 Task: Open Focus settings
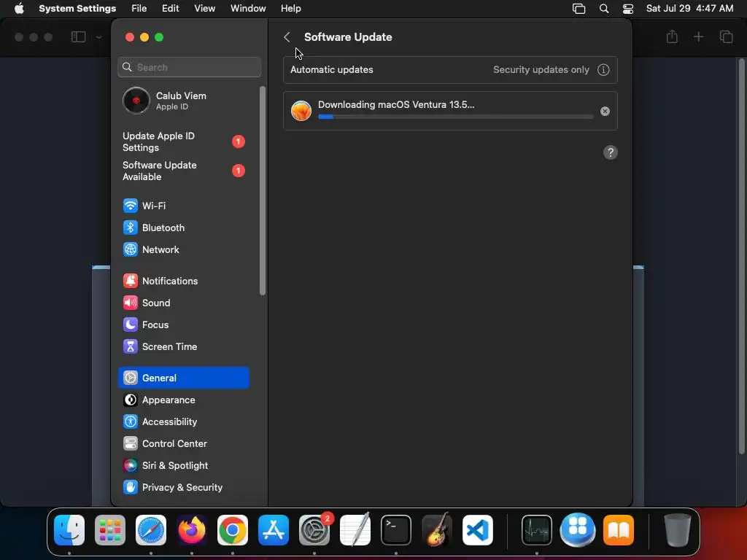pyautogui.click(x=183, y=324)
